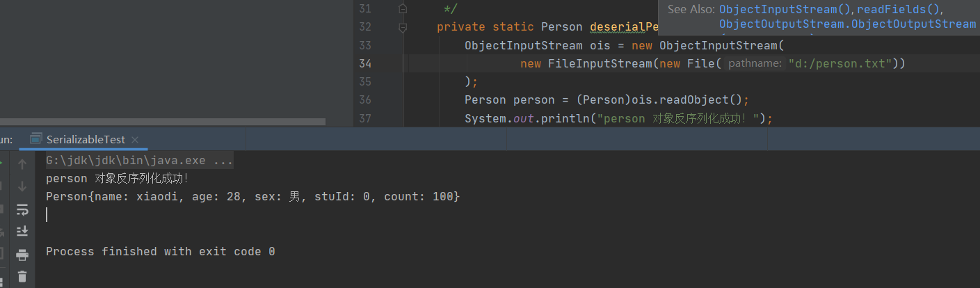Collapse the comment fold at line 31
The width and height of the screenshot is (980, 288).
tap(403, 9)
